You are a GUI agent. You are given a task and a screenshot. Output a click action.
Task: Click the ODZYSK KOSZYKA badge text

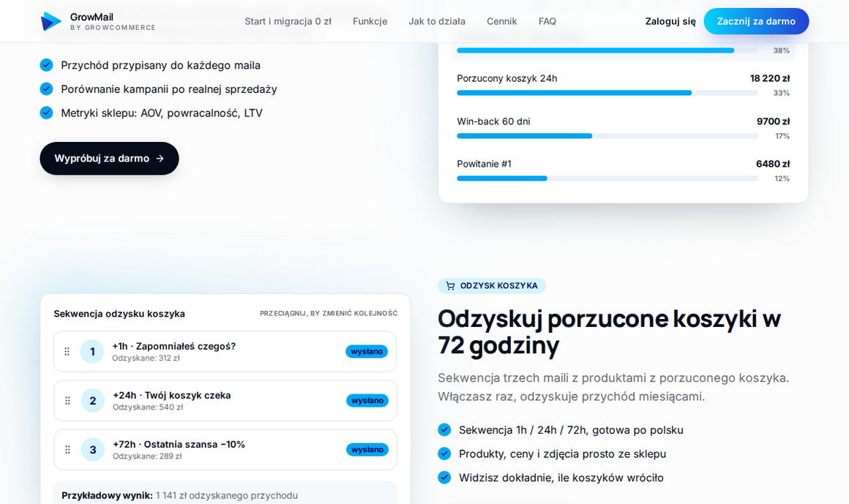[498, 286]
